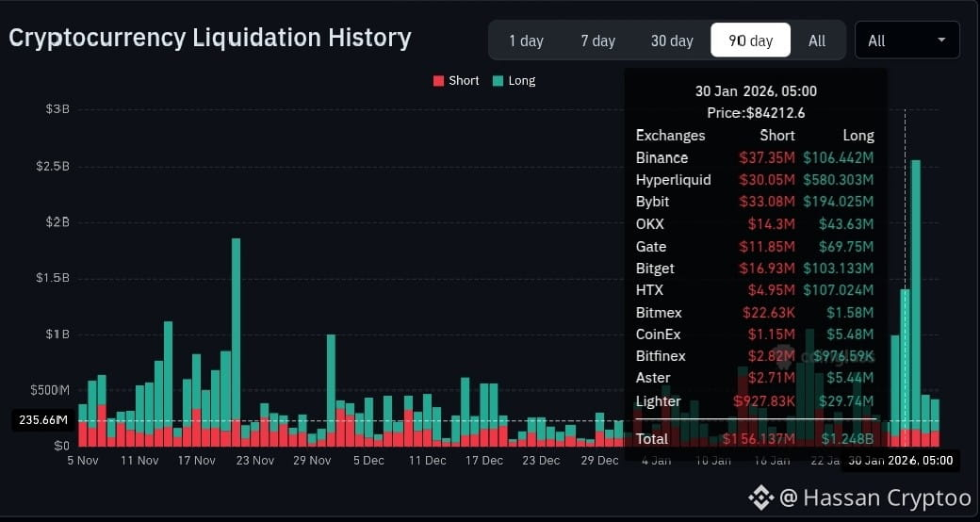Select the 1 day time range tab
The image size is (980, 522).
[526, 41]
